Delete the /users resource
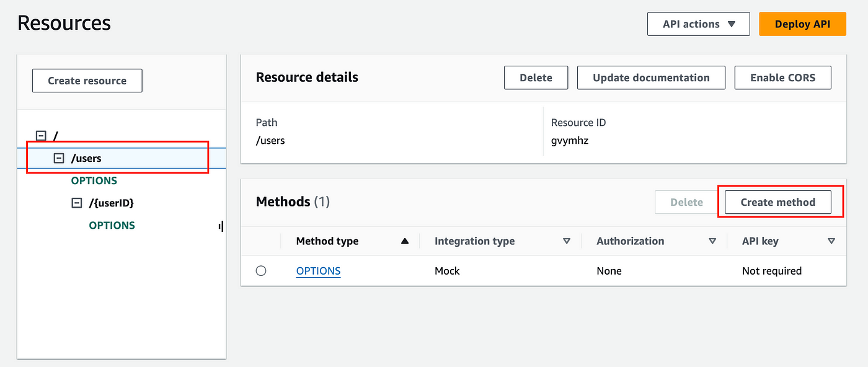 coord(536,77)
